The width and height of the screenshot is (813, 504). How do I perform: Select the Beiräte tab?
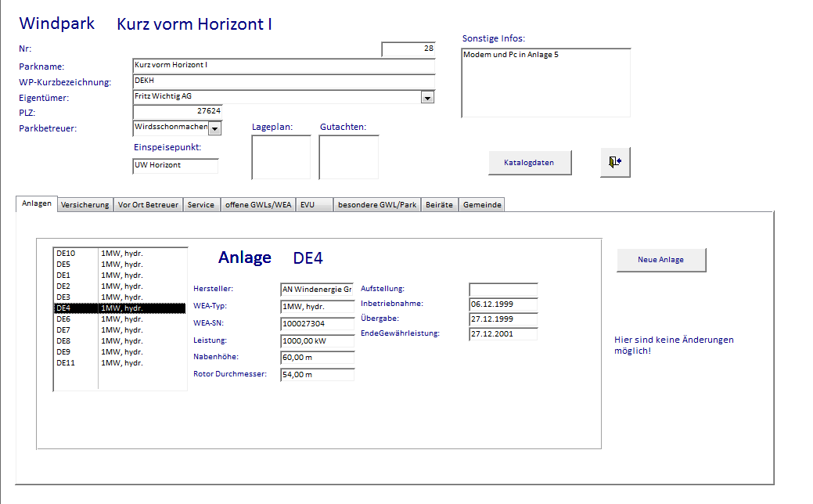(439, 205)
